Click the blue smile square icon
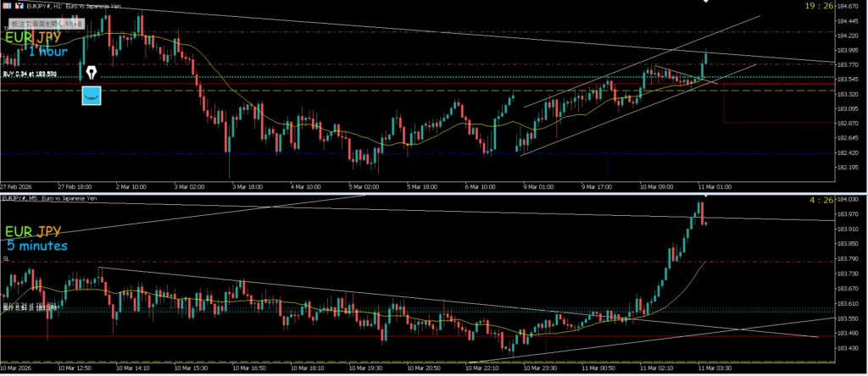The width and height of the screenshot is (868, 376). pyautogui.click(x=92, y=95)
